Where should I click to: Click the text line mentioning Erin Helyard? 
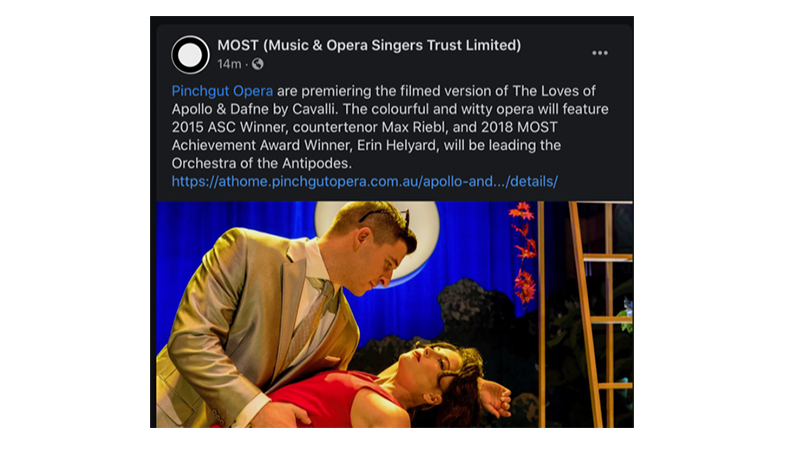tap(366, 145)
